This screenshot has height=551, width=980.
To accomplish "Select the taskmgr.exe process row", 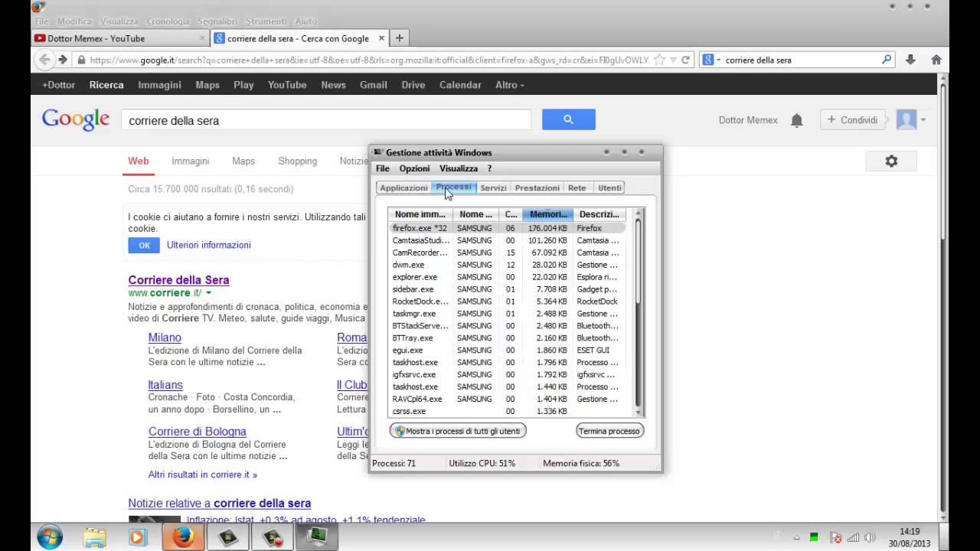I will click(507, 314).
